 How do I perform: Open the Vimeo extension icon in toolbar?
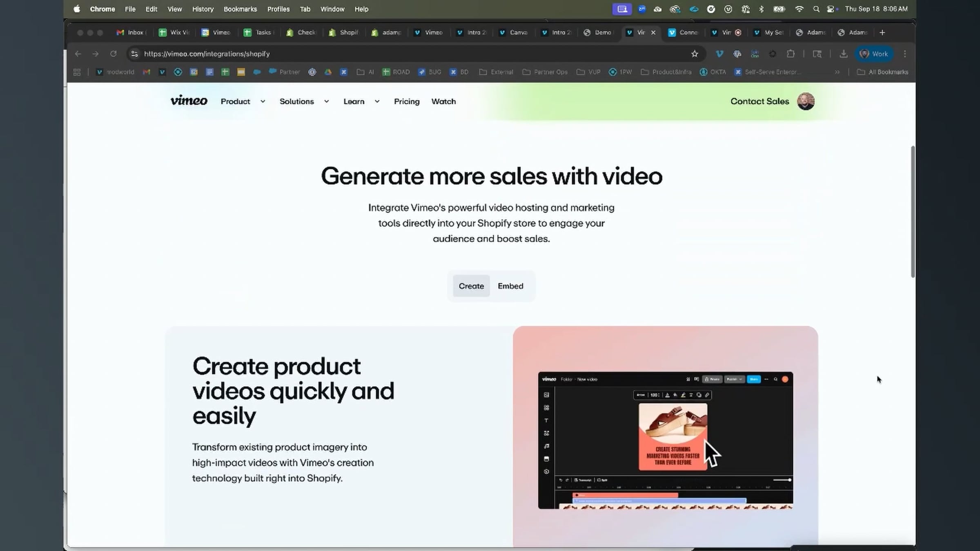tap(719, 54)
